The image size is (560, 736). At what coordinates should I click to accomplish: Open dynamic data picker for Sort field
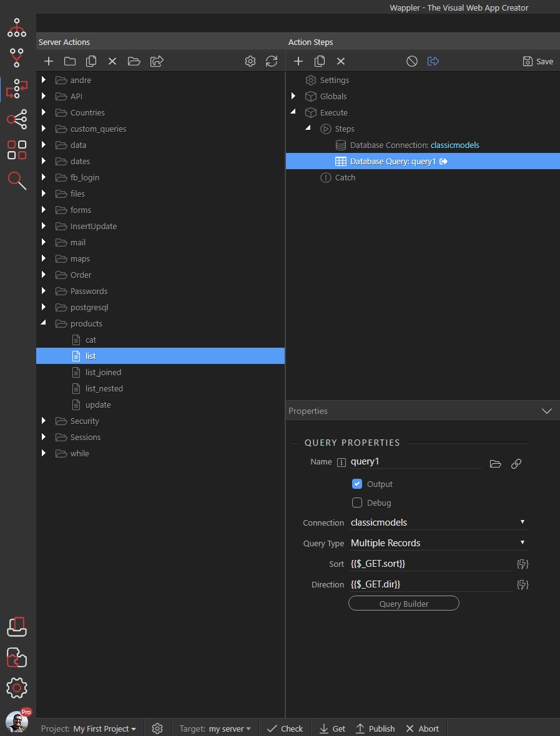click(x=523, y=564)
